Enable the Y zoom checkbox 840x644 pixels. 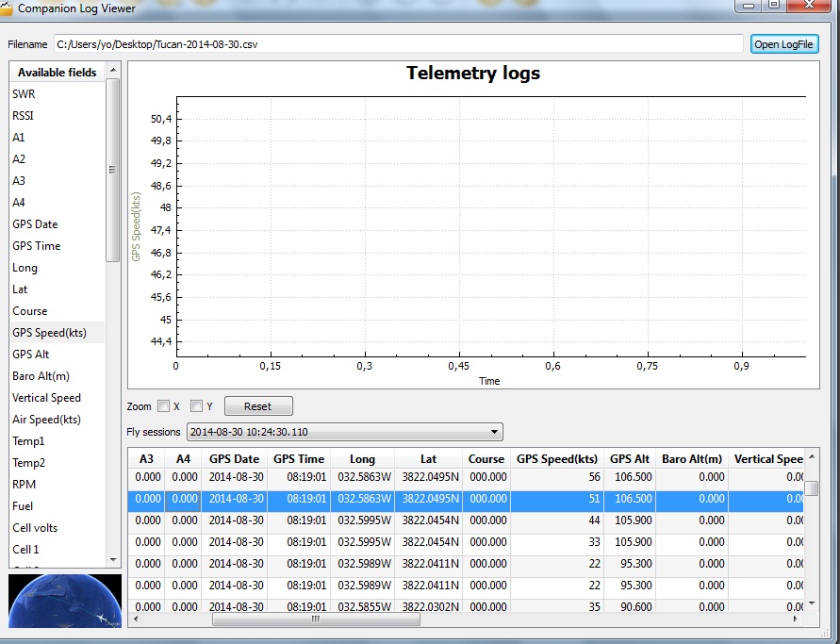click(x=197, y=406)
